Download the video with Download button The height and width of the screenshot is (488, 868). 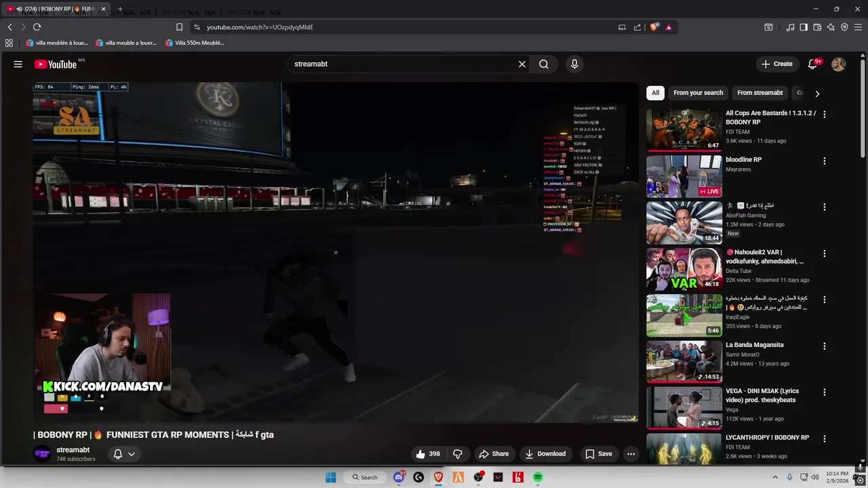pyautogui.click(x=546, y=454)
